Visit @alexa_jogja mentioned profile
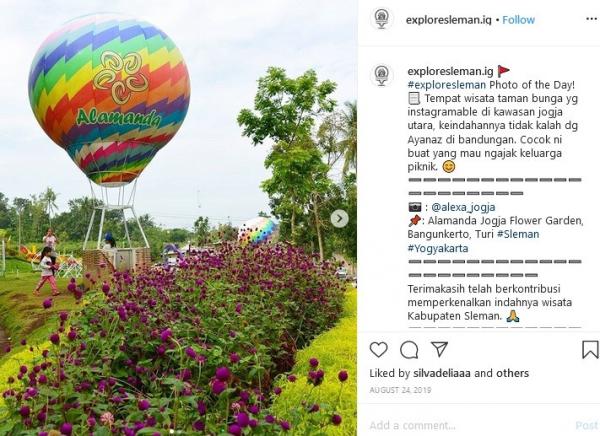The width and height of the screenshot is (600, 436). coord(463,207)
